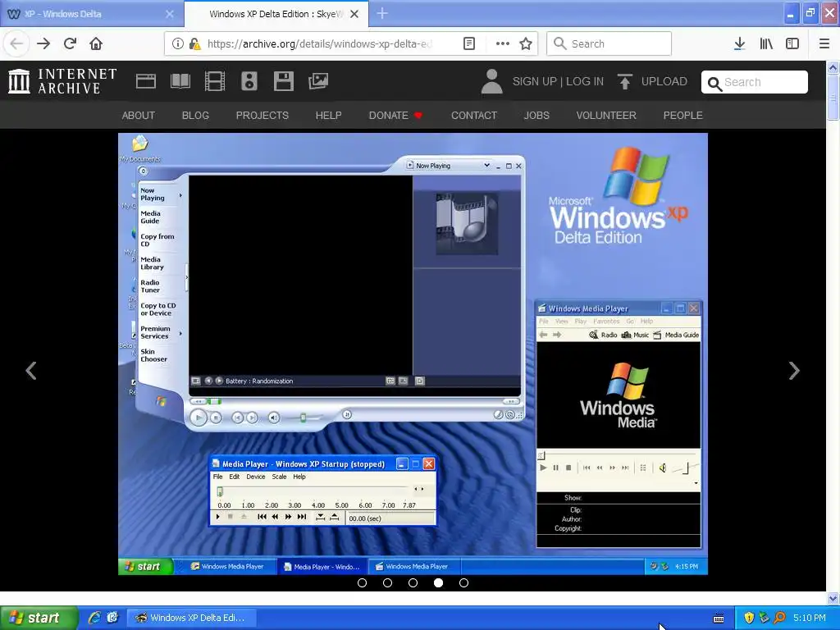Reload the current page
The image size is (840, 630).
pyautogui.click(x=70, y=44)
